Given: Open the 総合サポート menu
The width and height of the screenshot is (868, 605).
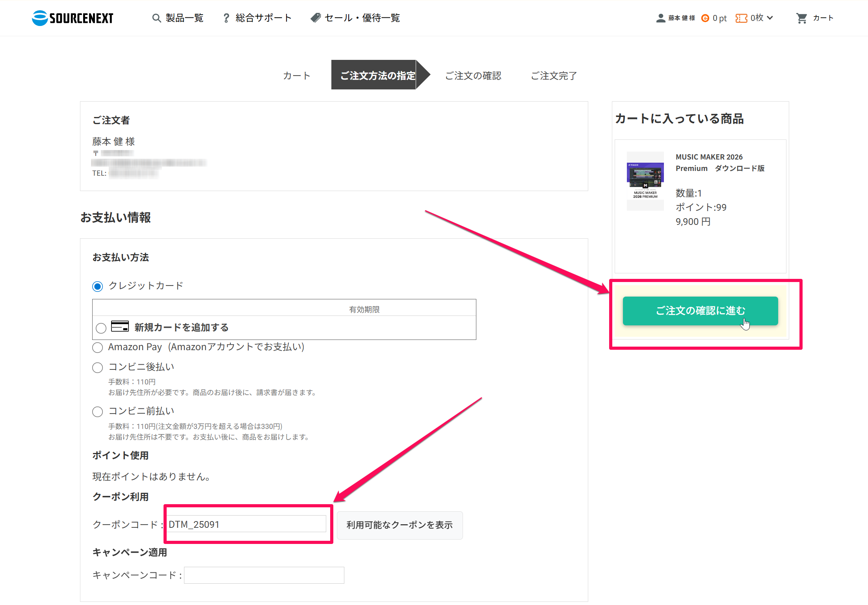Looking at the screenshot, I should point(264,18).
